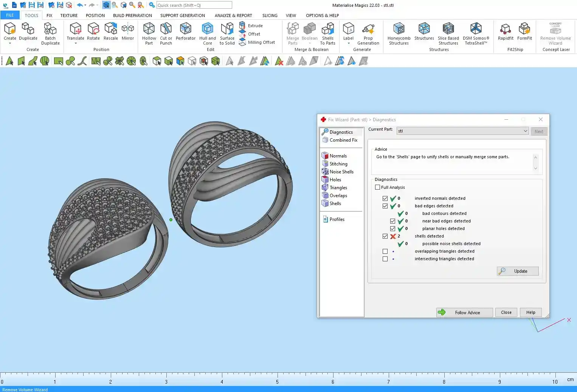Open the Analyze & Report tab
Viewport: 577px width, 392px height.
click(x=233, y=15)
